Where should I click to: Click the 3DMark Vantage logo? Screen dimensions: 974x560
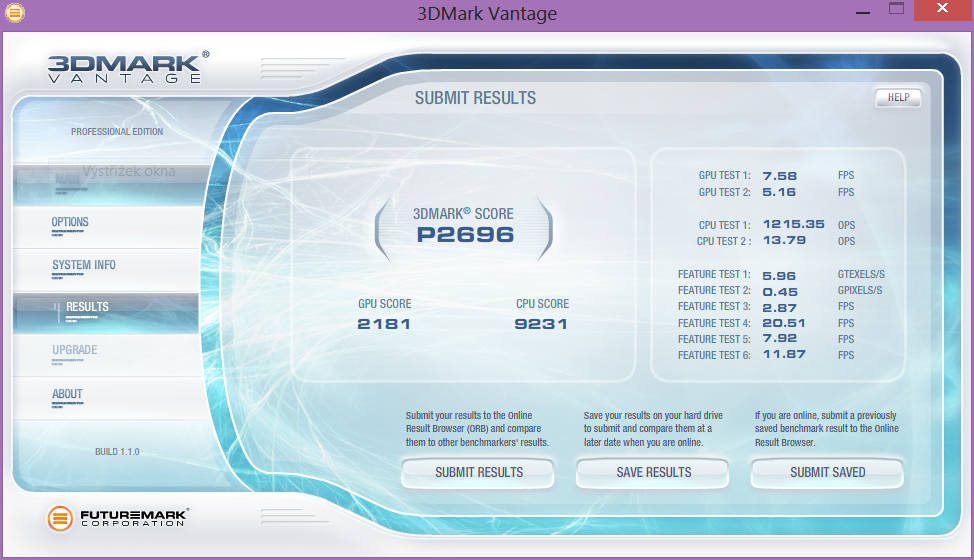[x=128, y=68]
